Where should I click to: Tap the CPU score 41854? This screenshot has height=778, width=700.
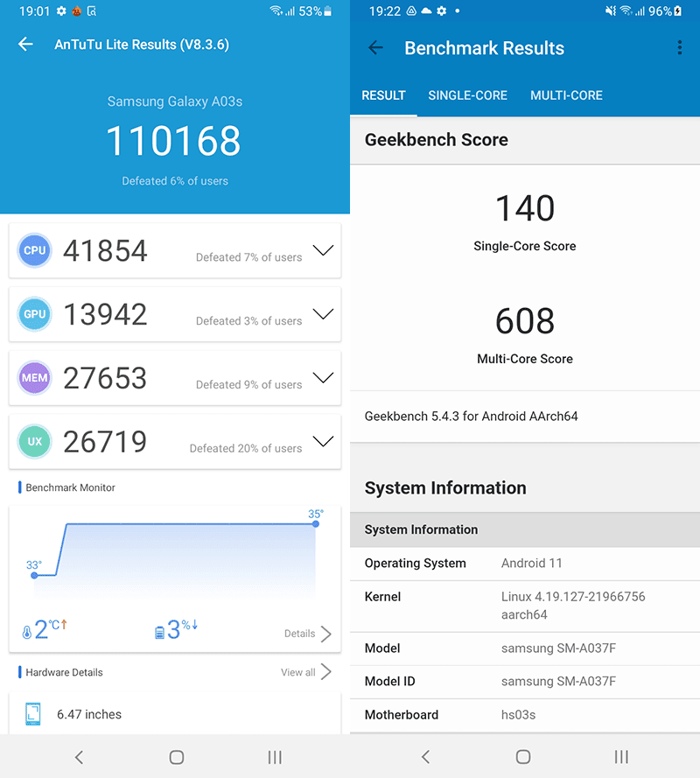click(105, 250)
